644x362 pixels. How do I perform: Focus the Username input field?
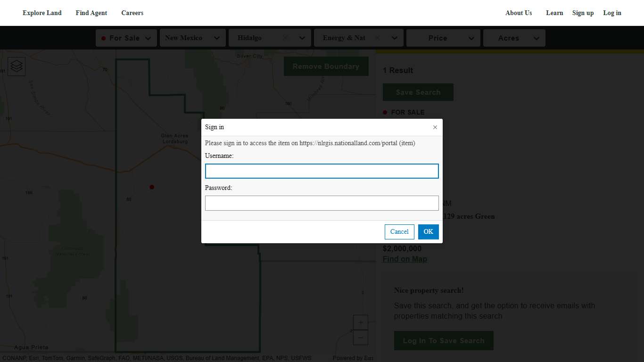(322, 171)
